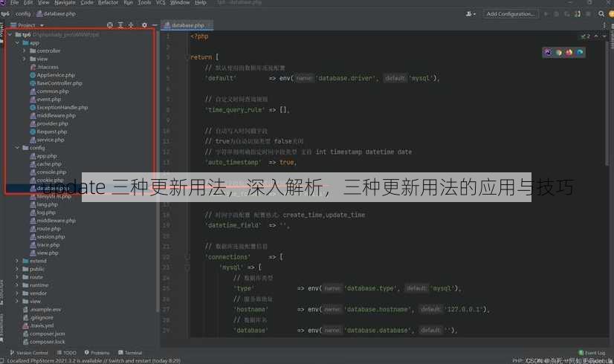The height and width of the screenshot is (364, 614).
Task: Open the Refactor menu
Action: tap(108, 2)
